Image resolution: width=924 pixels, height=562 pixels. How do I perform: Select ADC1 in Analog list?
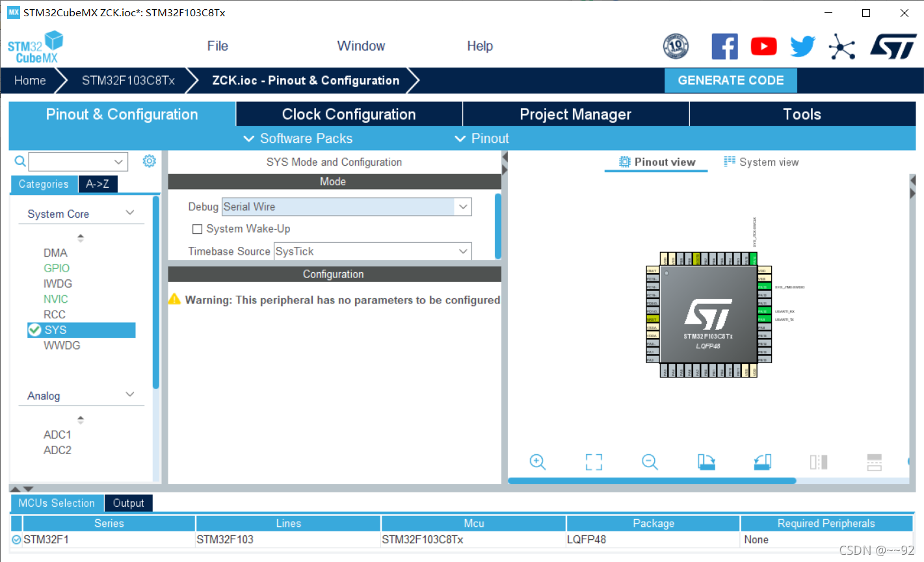(57, 435)
